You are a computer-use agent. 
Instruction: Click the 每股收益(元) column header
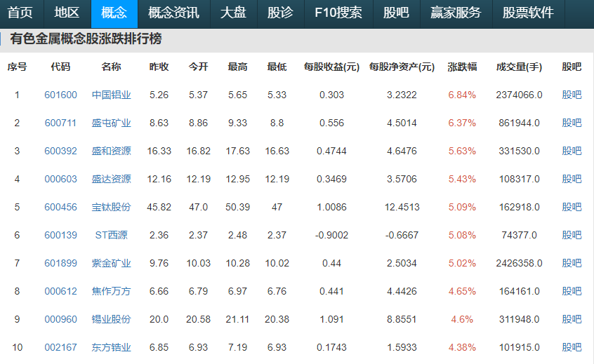pyautogui.click(x=331, y=67)
